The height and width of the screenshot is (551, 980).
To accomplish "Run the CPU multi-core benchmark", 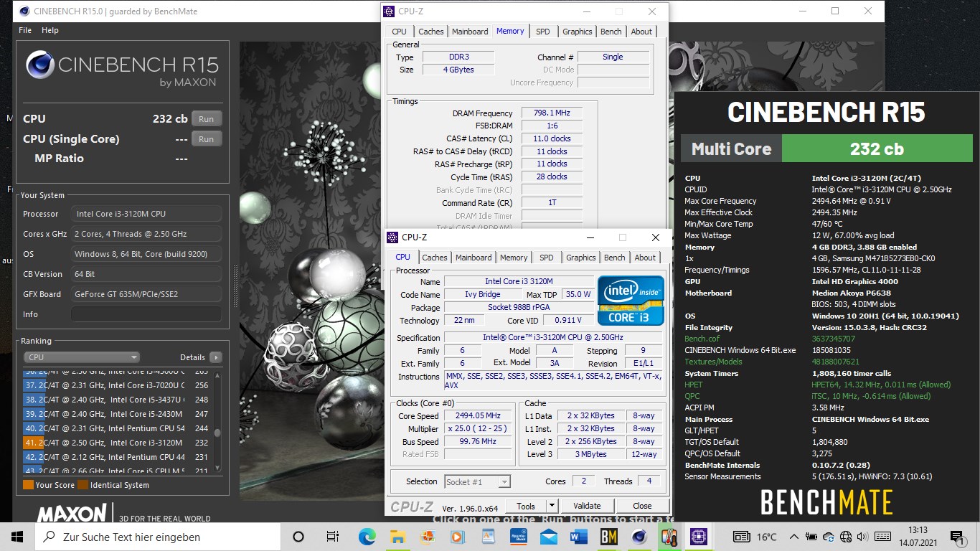I will click(x=207, y=119).
